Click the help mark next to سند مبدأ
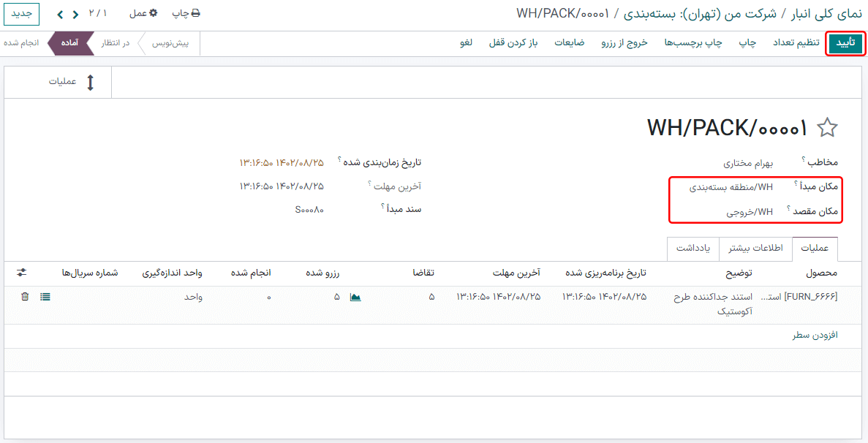868x443 pixels. click(382, 206)
